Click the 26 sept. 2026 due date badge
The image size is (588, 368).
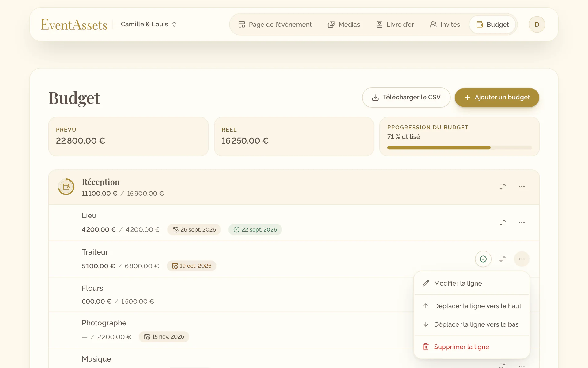(x=194, y=230)
